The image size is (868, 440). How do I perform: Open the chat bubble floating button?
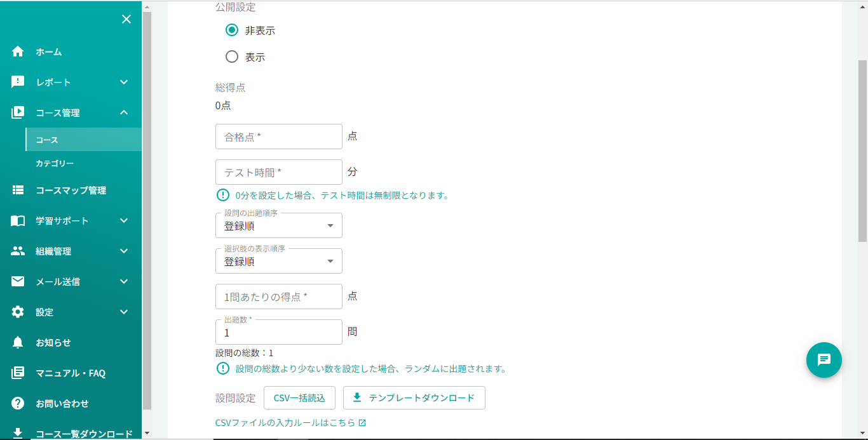coord(824,360)
